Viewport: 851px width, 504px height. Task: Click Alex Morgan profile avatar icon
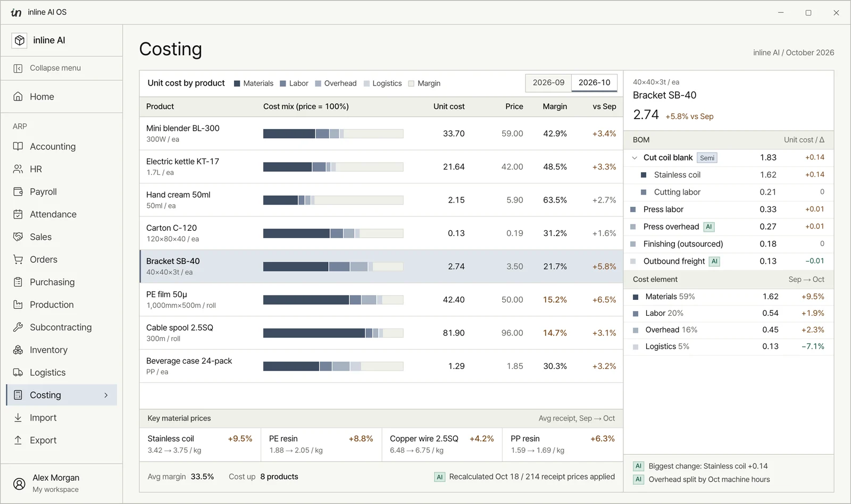(19, 483)
